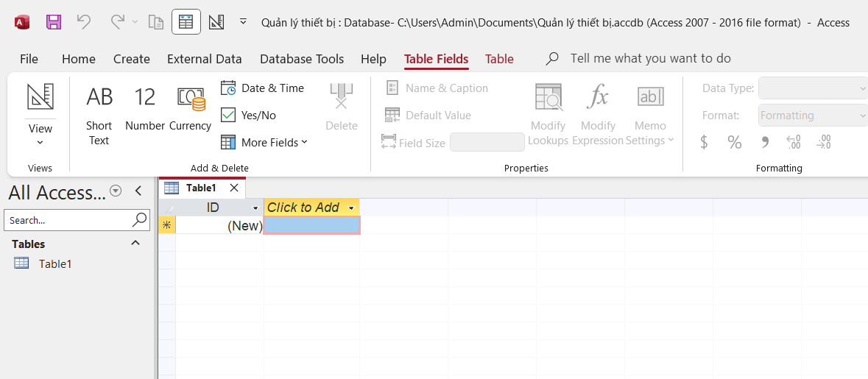Click the highlighted empty cell under Click to Add
Viewport: 868px width, 379px height.
312,225
